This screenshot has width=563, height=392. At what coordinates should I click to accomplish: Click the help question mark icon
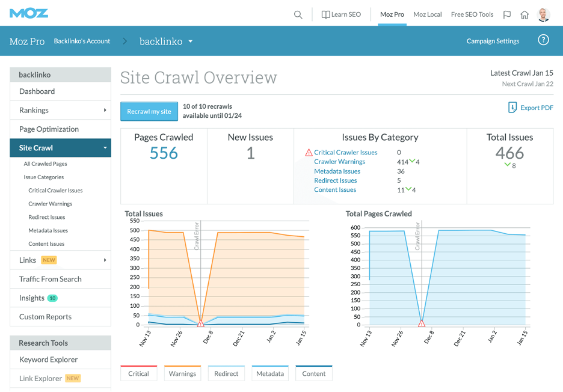[543, 40]
